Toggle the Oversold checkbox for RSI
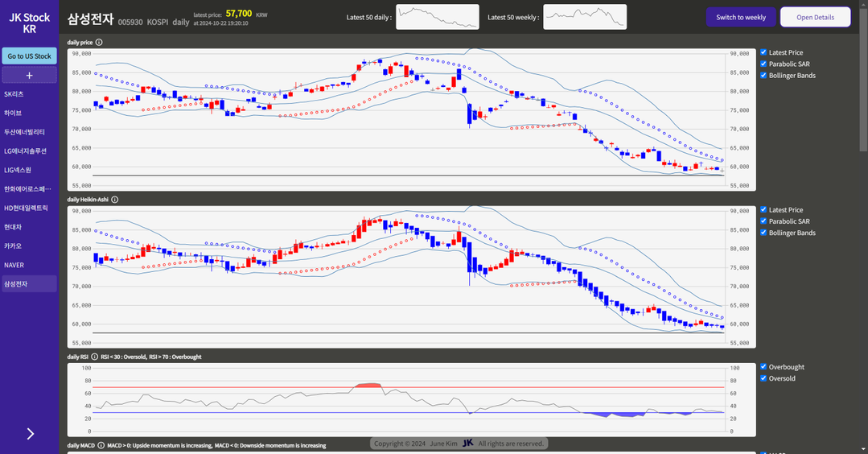The width and height of the screenshot is (868, 454). click(763, 378)
